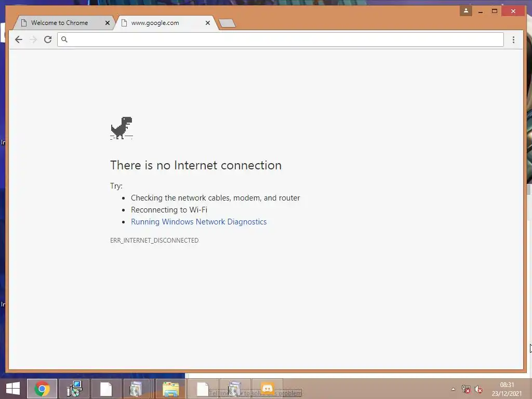Click the ERR_INTERNET_DISCONNECTED error code
The image size is (532, 399).
(x=154, y=240)
